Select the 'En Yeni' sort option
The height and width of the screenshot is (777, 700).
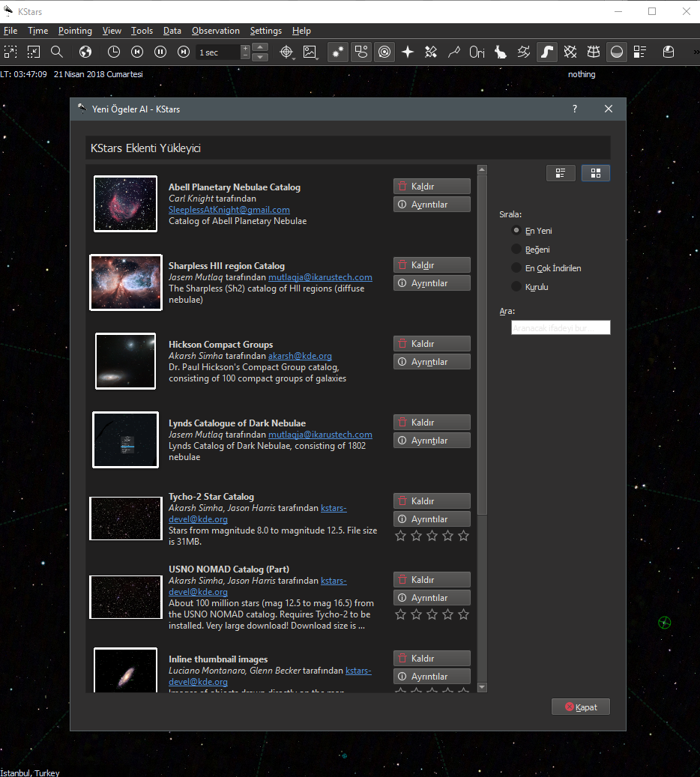[x=531, y=231]
